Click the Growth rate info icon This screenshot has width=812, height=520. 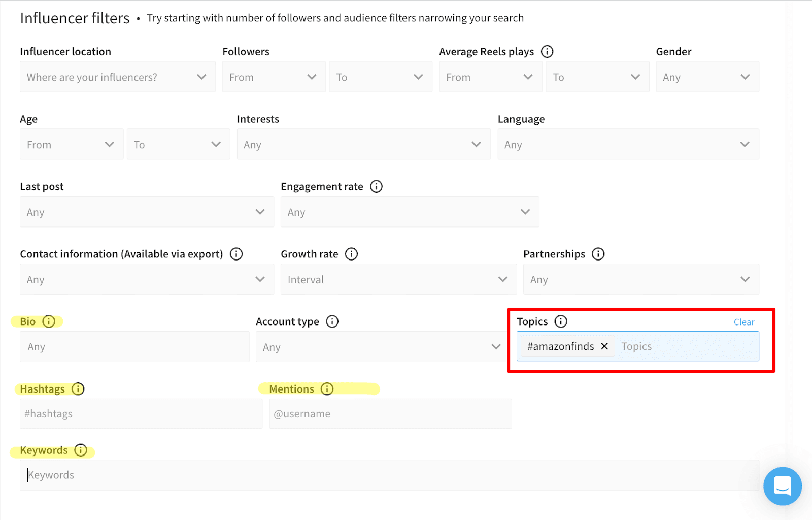pyautogui.click(x=351, y=254)
